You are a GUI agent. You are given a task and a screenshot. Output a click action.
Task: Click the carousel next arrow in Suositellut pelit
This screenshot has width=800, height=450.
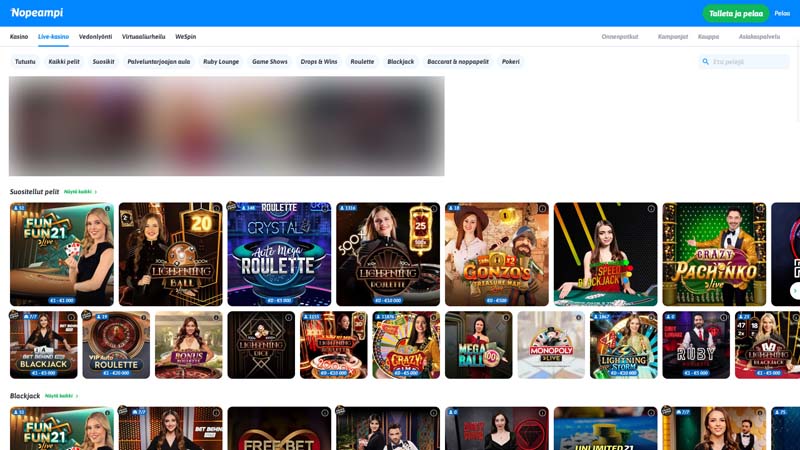[x=794, y=290]
